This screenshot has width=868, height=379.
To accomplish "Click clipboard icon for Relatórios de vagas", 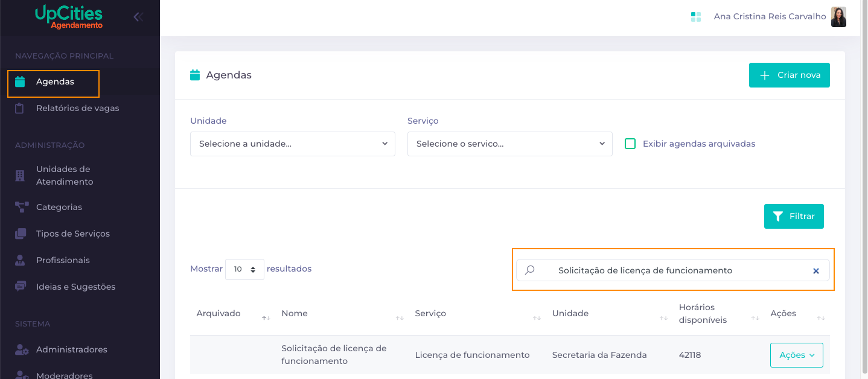I will coord(20,109).
